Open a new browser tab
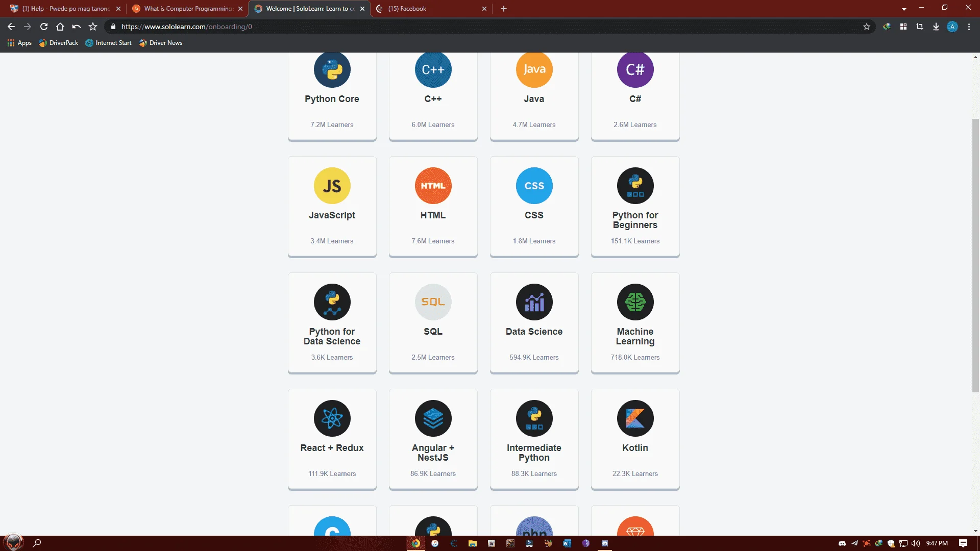This screenshot has height=551, width=980. [x=504, y=9]
